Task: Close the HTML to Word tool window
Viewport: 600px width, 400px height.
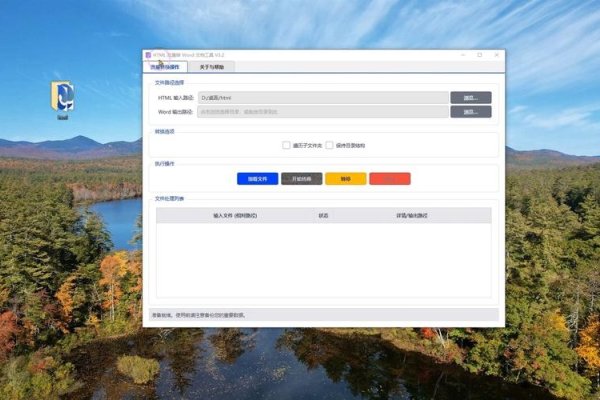Action: click(x=497, y=55)
